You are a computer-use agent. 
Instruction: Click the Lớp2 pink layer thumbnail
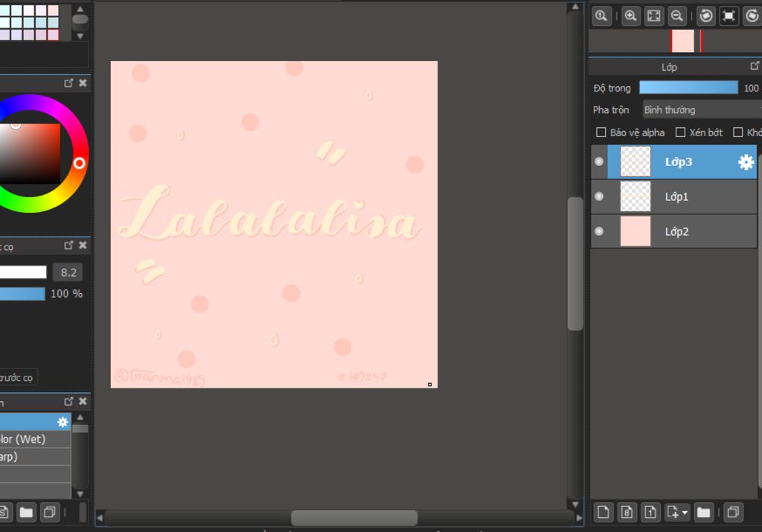tap(635, 231)
